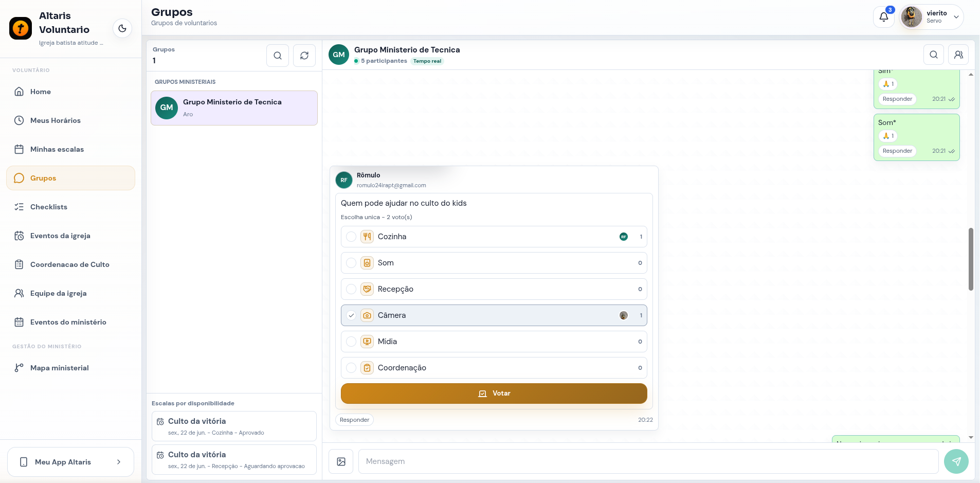Send the message with paper plane
Viewport: 980px width, 483px height.
click(956, 461)
